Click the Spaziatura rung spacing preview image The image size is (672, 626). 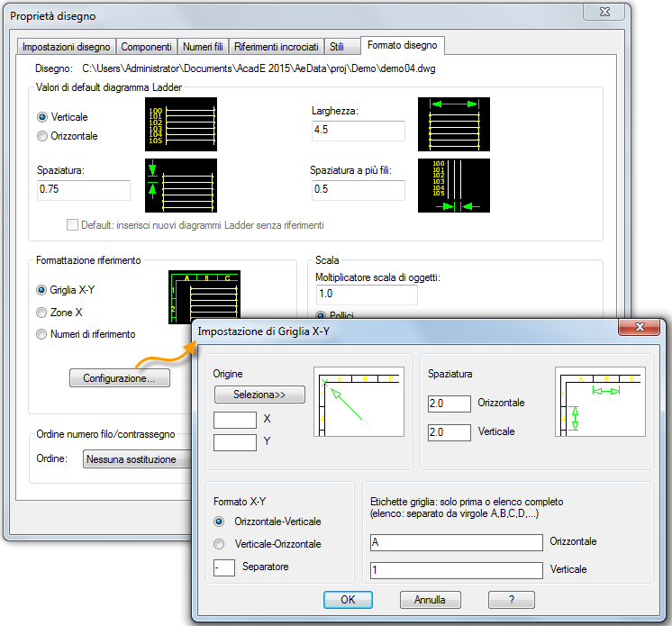click(x=181, y=186)
